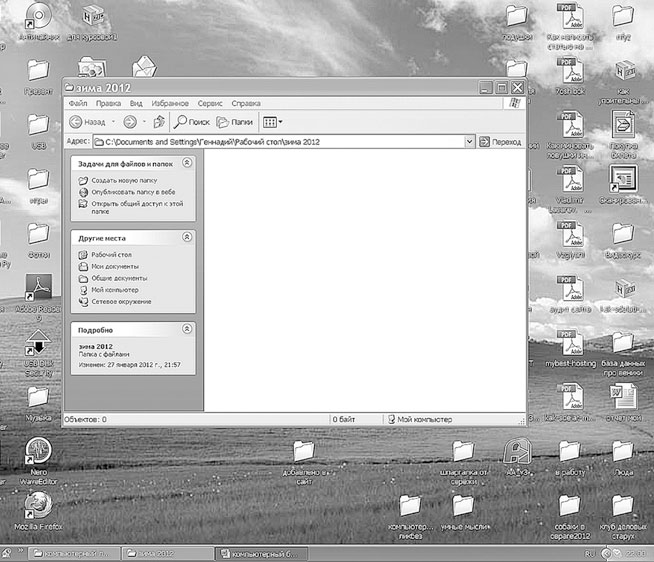This screenshot has width=654, height=562.
Task: Expand taskbar quick launch chevron
Action: (20, 551)
